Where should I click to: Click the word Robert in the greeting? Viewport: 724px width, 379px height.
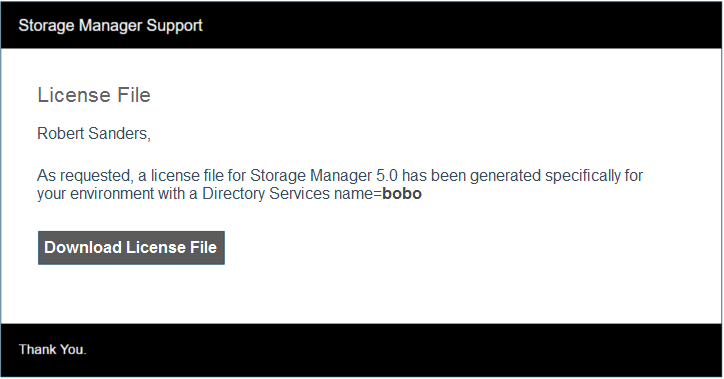coord(60,133)
